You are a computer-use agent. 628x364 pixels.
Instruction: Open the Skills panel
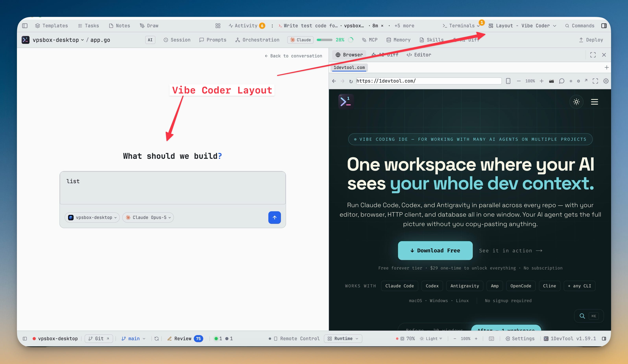[x=431, y=40]
